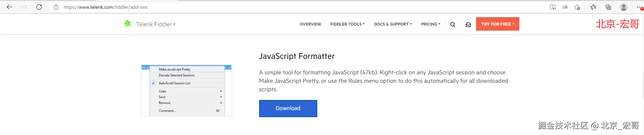
Task: Expand the Fiddler Tools menu
Action: coord(347,24)
